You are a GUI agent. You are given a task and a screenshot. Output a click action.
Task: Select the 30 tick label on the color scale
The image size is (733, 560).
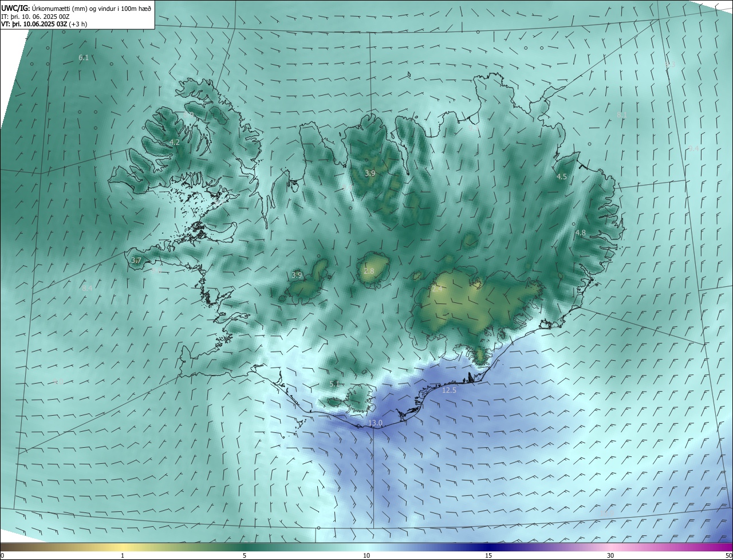pyautogui.click(x=610, y=556)
